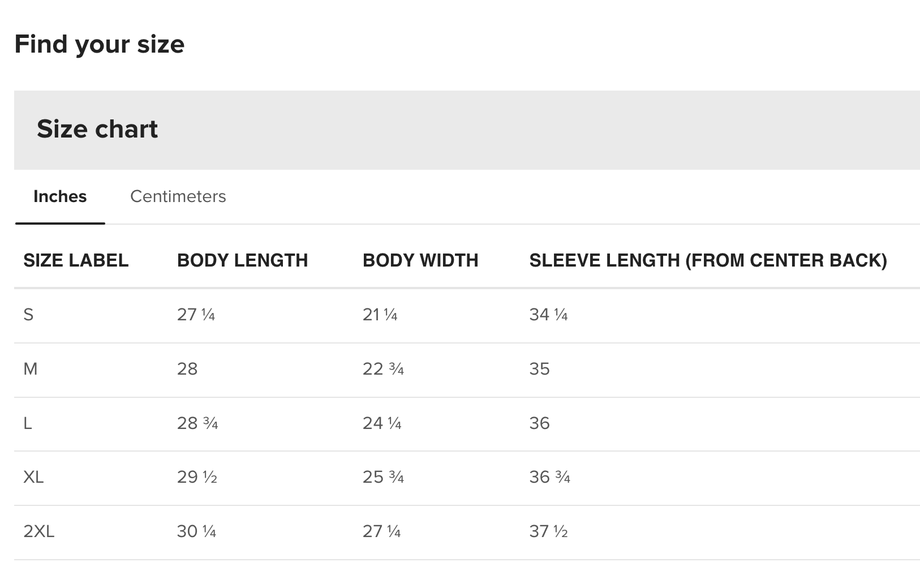Switch to the Centimeters tab

(x=178, y=196)
